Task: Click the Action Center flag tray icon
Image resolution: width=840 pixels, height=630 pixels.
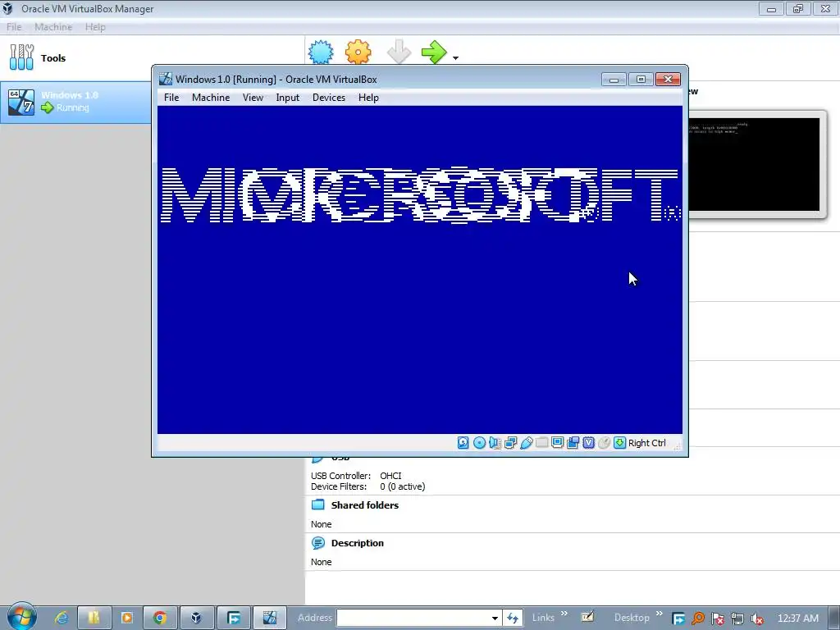Action: click(x=717, y=619)
